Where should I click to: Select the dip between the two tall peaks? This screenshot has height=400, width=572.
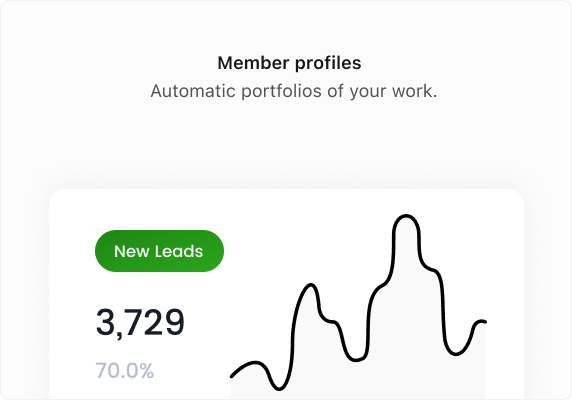click(356, 359)
